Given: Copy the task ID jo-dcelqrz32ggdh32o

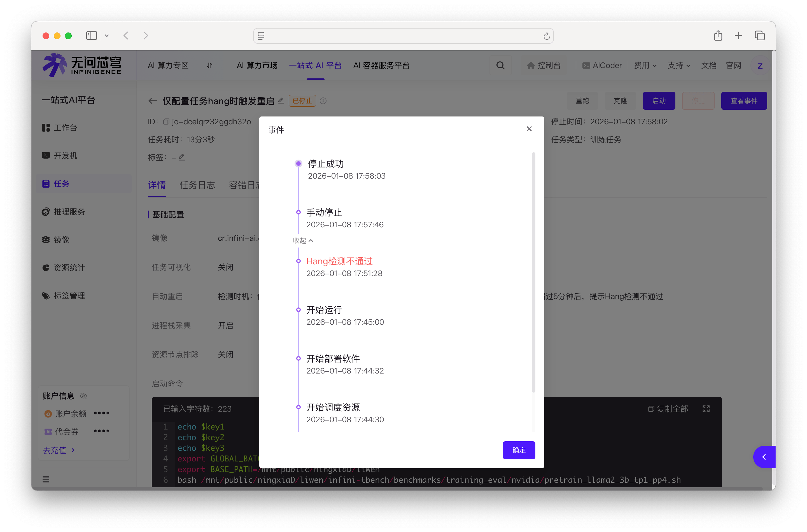Looking at the screenshot, I should pos(166,122).
